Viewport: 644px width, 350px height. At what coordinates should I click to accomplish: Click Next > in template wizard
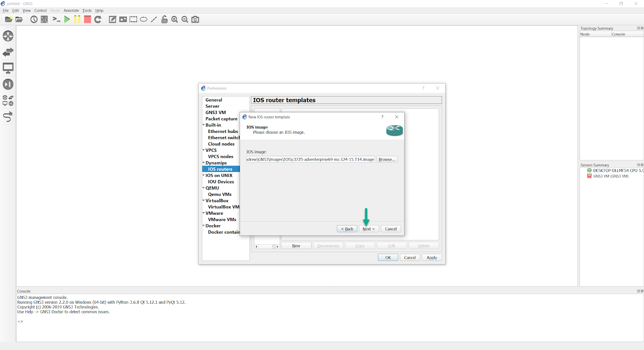tap(369, 229)
